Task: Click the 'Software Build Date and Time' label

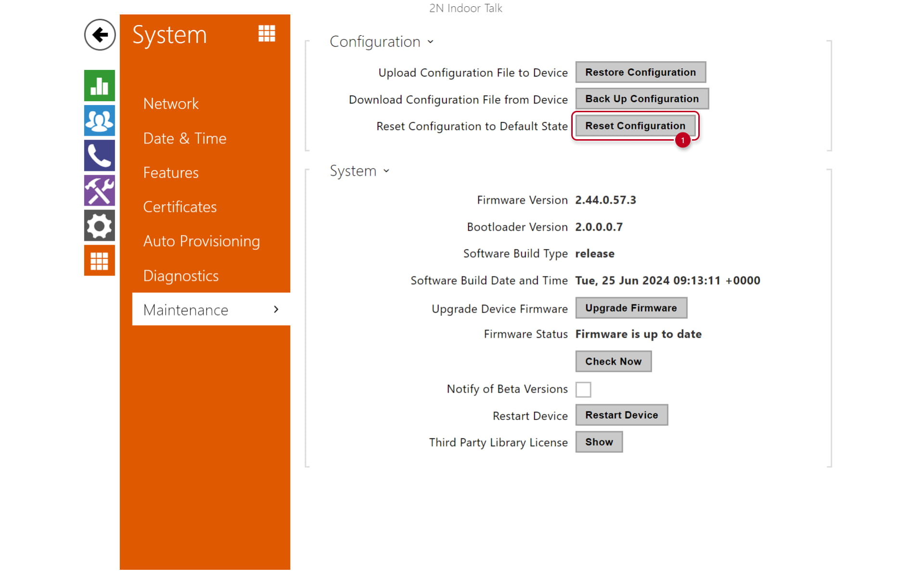Action: pos(489,280)
